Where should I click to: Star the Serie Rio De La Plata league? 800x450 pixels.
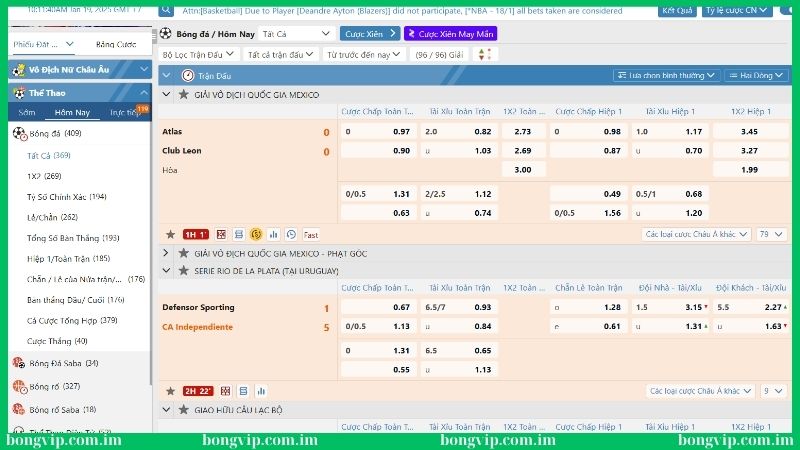(183, 270)
